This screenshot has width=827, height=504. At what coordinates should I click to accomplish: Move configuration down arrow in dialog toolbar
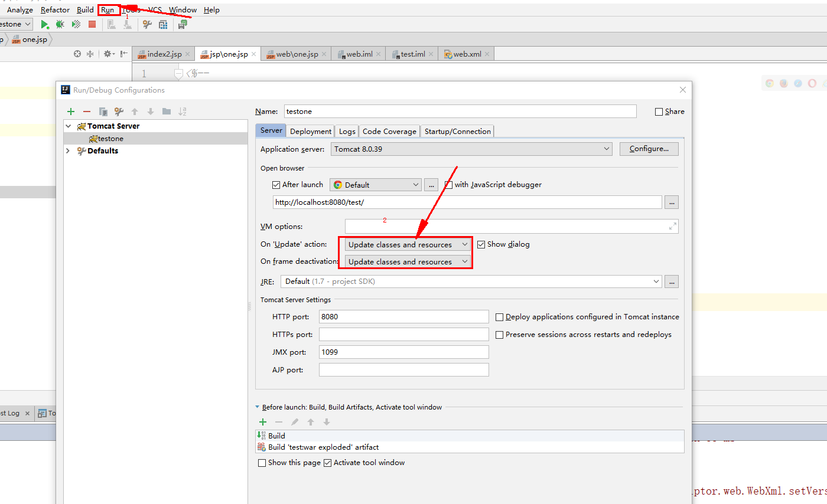click(151, 112)
